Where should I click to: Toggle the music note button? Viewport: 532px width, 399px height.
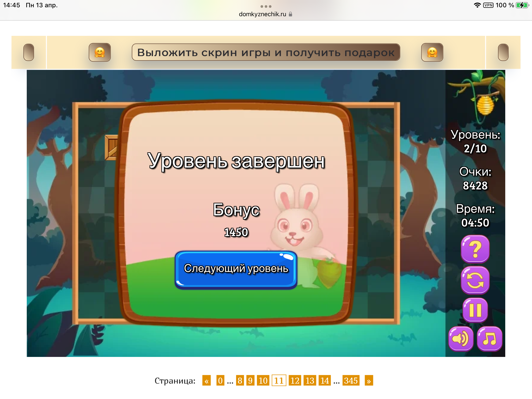point(489,339)
